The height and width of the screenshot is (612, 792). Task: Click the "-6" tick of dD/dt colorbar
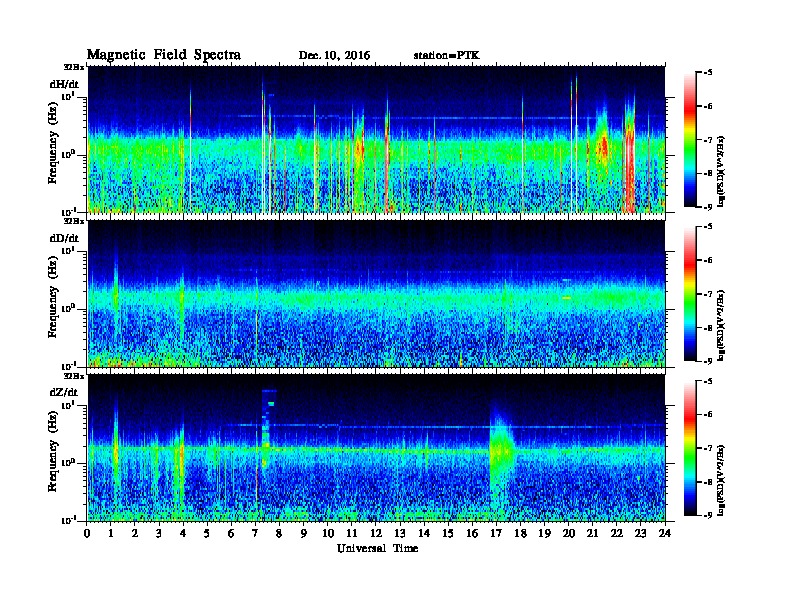point(708,260)
